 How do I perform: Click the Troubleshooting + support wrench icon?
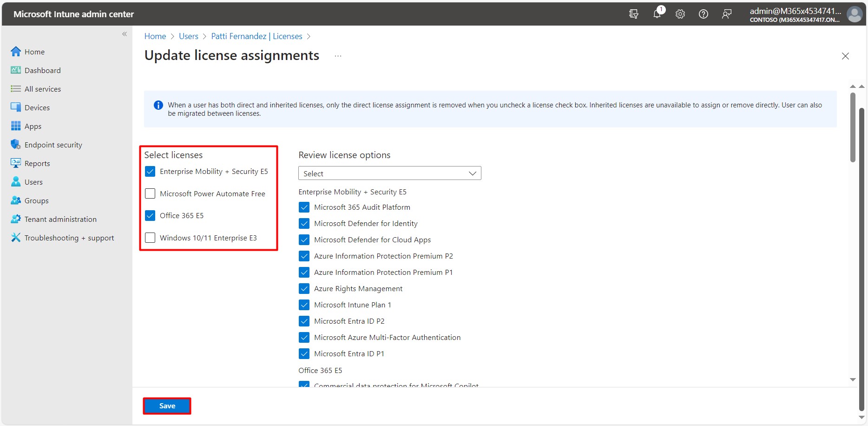point(16,238)
